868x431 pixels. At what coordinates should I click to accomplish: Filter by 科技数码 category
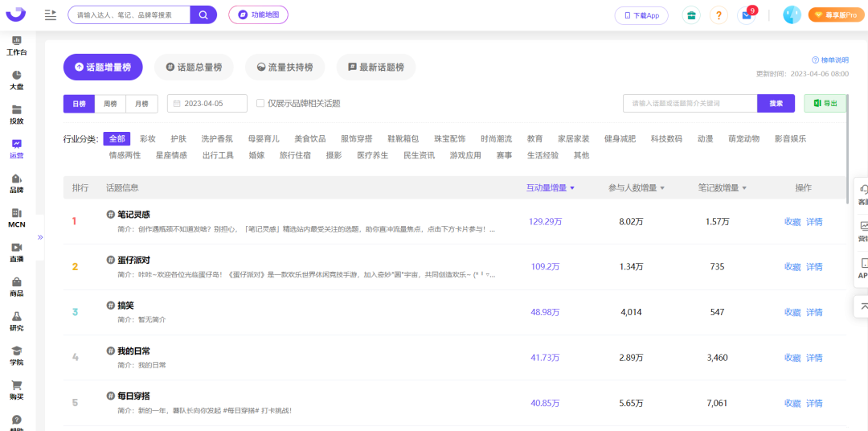pyautogui.click(x=666, y=138)
